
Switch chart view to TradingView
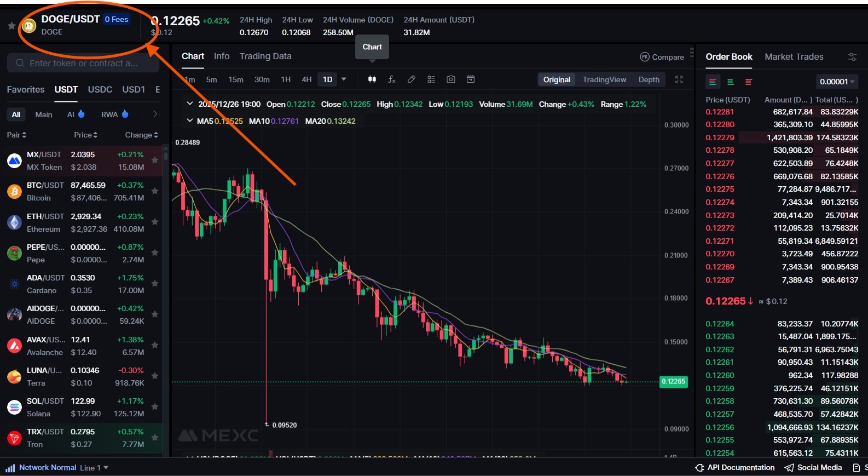[x=604, y=79]
